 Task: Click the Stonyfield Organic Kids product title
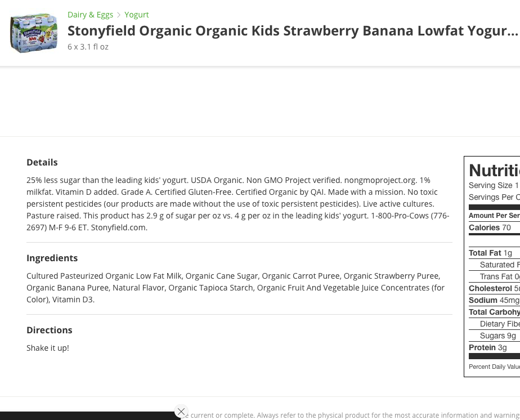(293, 31)
